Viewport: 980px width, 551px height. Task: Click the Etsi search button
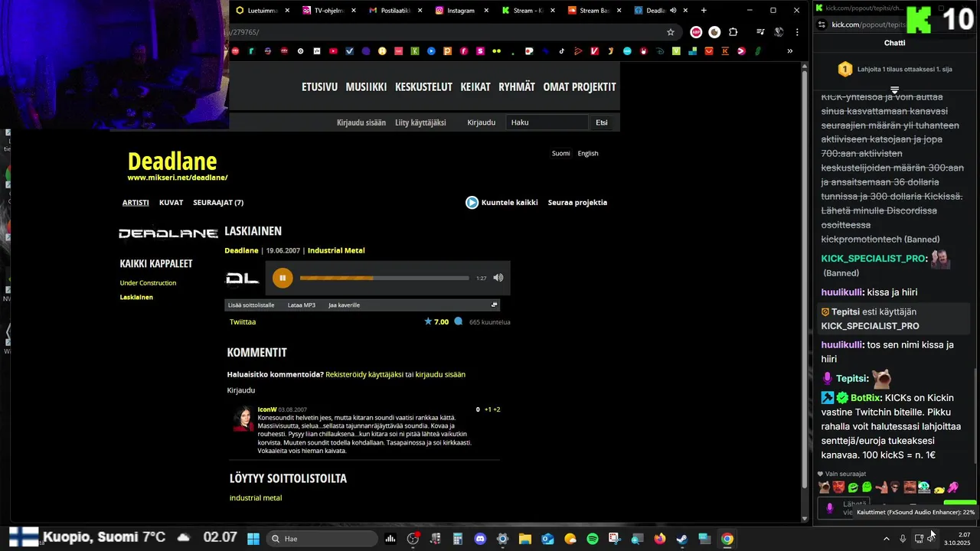(602, 122)
